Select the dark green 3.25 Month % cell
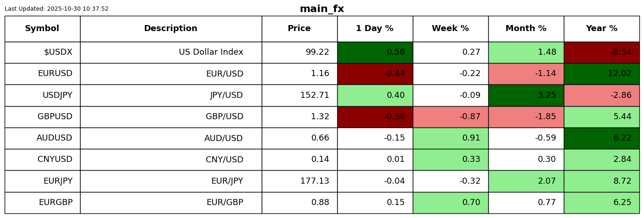644x218 pixels. pyautogui.click(x=526, y=95)
